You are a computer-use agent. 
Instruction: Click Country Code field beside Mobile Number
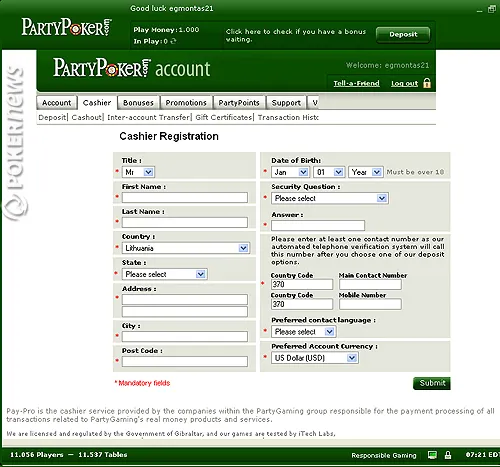pos(302,304)
